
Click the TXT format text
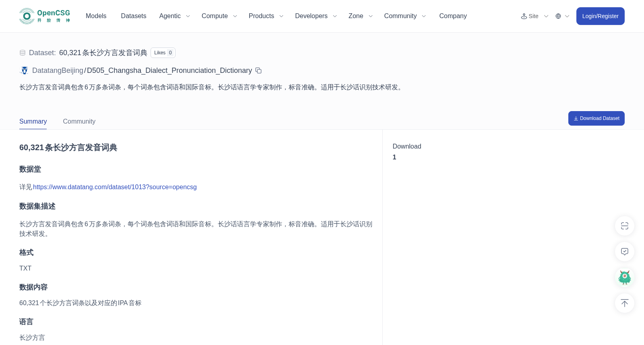[x=25, y=268]
